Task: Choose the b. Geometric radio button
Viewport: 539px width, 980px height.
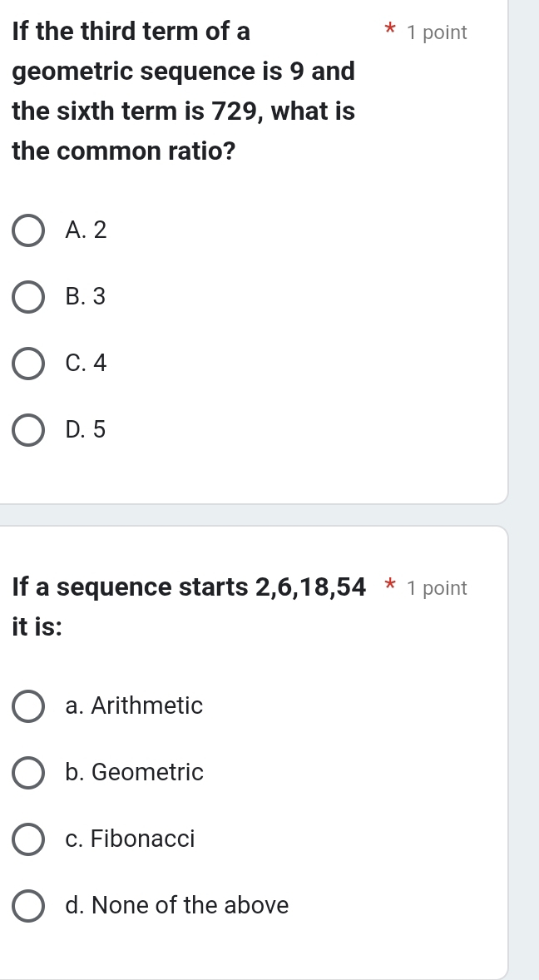Action: 29,774
